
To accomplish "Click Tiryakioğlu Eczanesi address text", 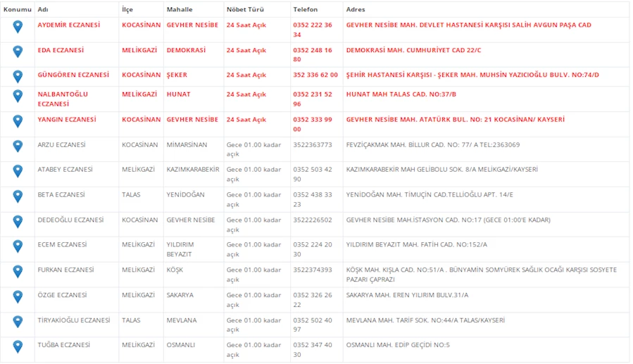I will pos(425,320).
